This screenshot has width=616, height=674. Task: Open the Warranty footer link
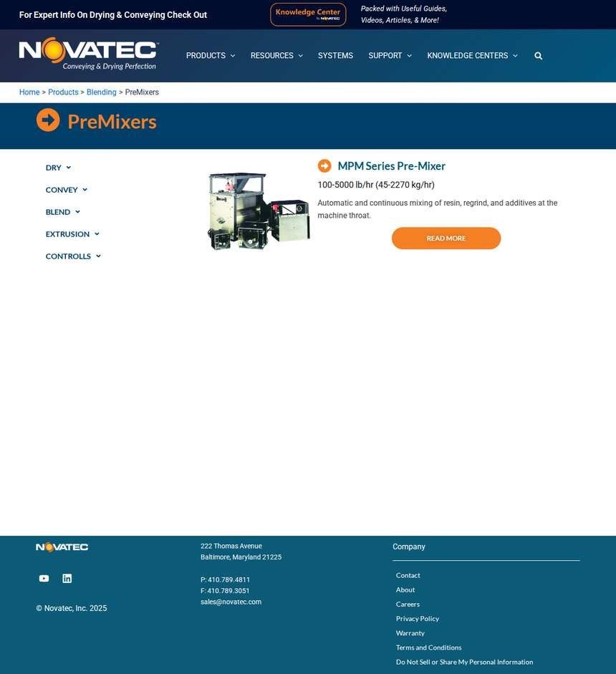[410, 633]
